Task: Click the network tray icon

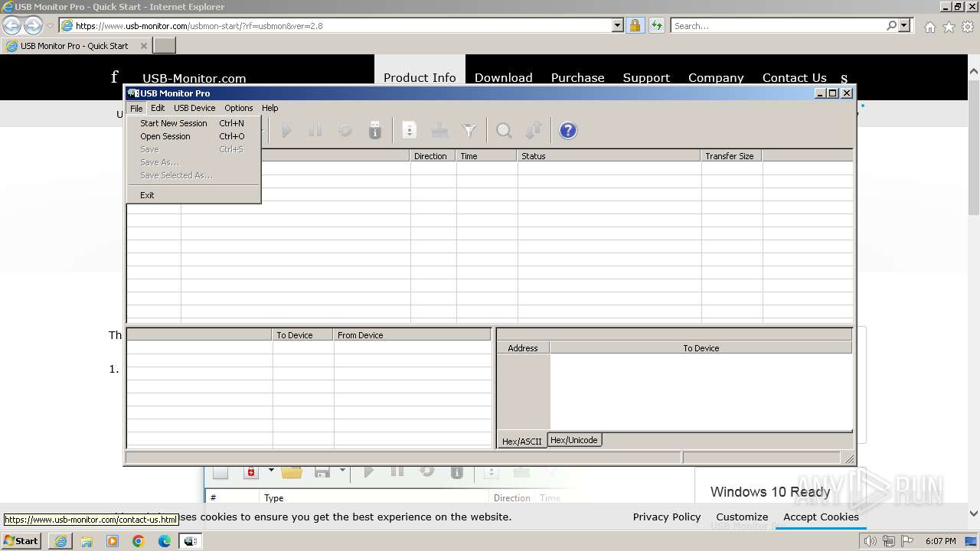Action: pos(889,541)
